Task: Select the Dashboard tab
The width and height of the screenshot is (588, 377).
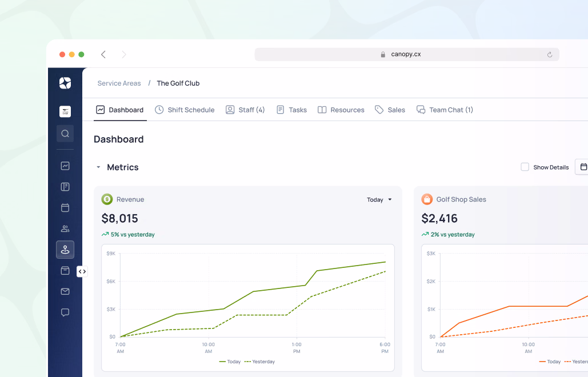Action: tap(120, 110)
